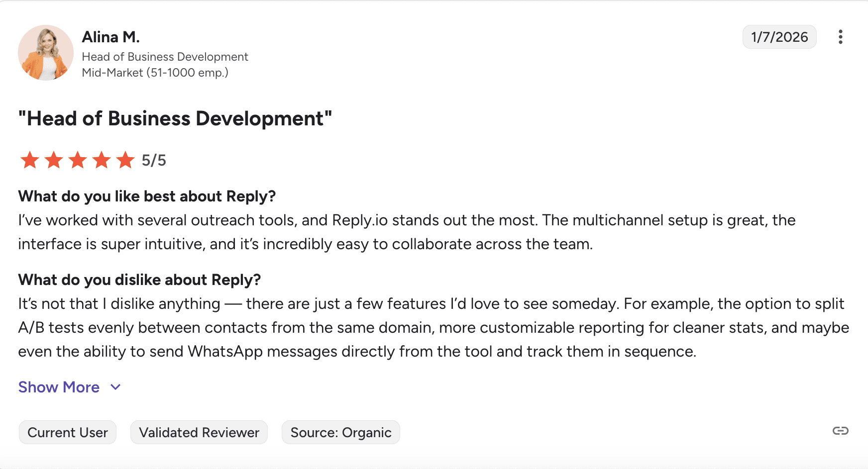Open Alina M.'s profile photo
Screen dimensions: 868x469
(46, 53)
